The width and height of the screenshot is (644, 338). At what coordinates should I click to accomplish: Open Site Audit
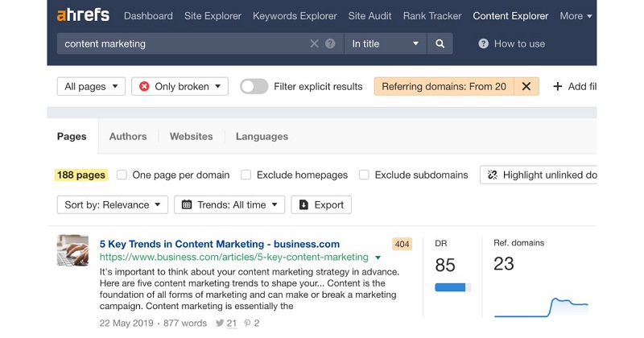pos(369,16)
